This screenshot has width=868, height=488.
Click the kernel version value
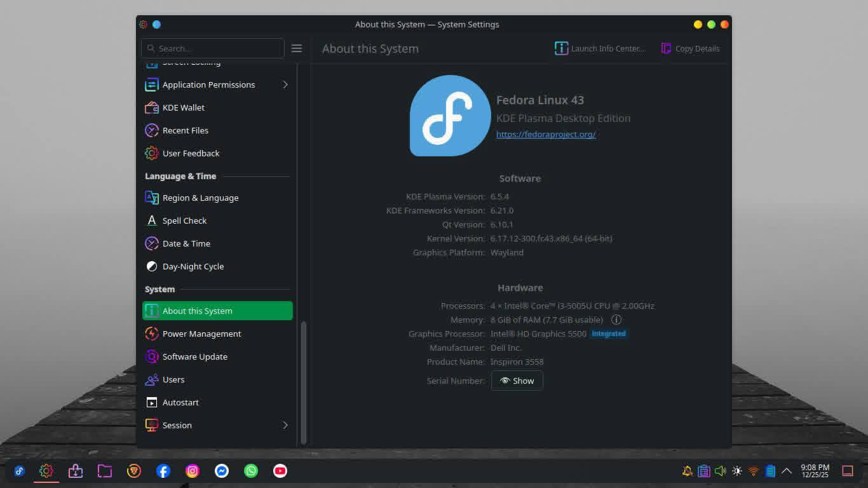click(552, 238)
